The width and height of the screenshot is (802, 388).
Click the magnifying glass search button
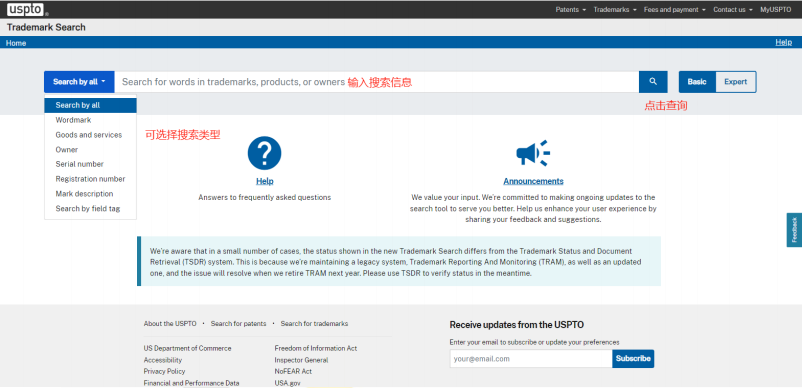point(653,82)
